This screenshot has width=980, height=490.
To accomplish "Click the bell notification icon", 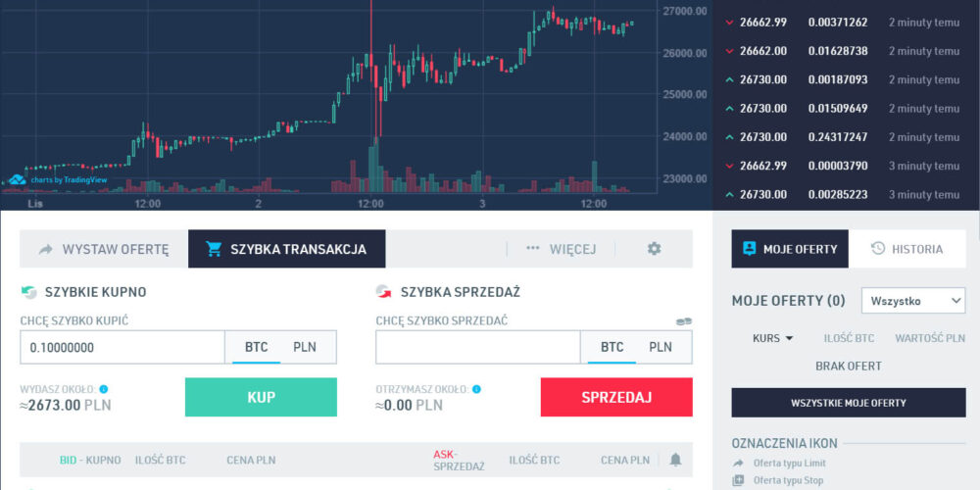I will click(x=675, y=459).
